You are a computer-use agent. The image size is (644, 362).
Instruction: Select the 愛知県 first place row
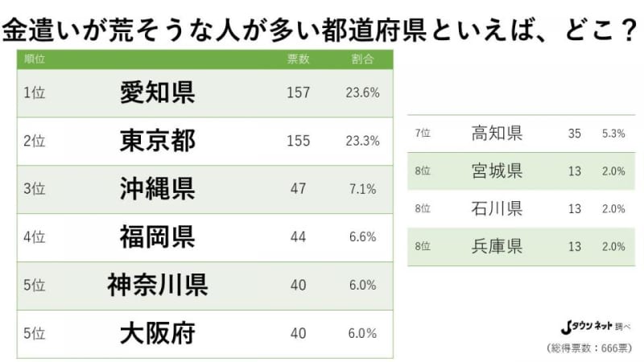[x=205, y=93]
